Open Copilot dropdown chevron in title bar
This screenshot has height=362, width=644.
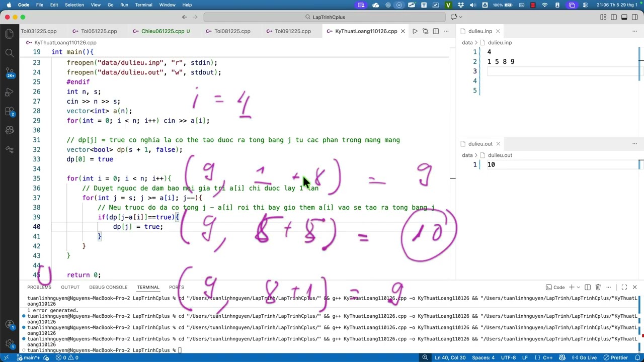pyautogui.click(x=461, y=17)
